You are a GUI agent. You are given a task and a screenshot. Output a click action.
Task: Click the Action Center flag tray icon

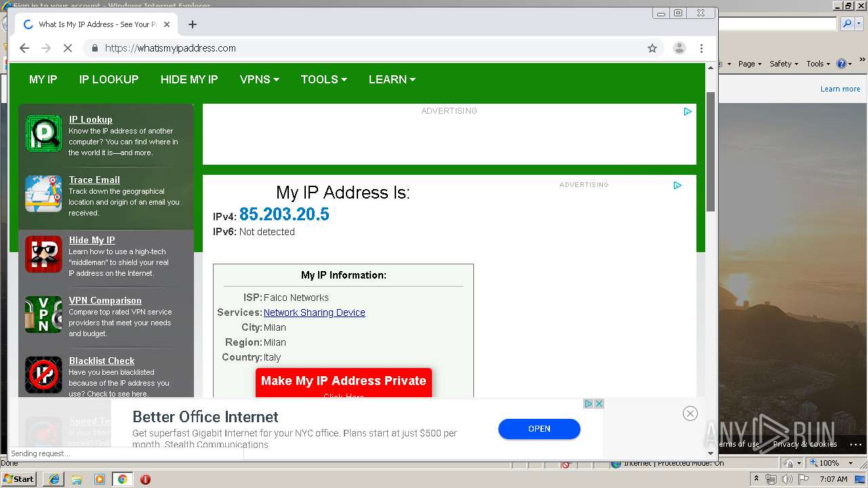point(804,479)
